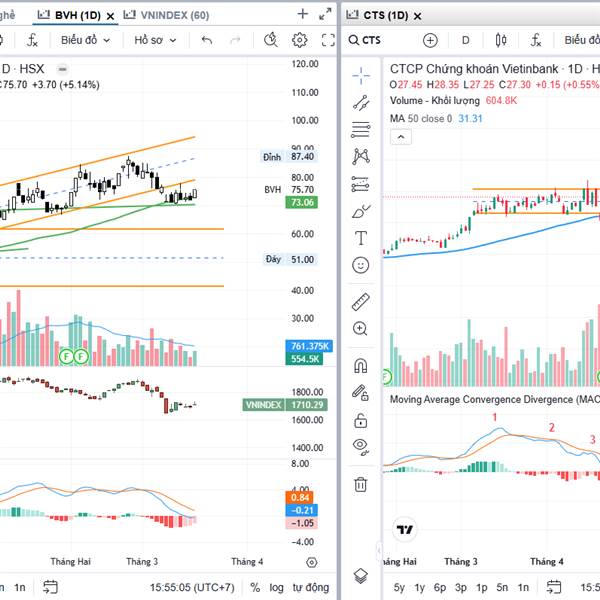Screen dimensions: 600x600
Task: Toggle lock all drawing tools
Action: (x=361, y=421)
